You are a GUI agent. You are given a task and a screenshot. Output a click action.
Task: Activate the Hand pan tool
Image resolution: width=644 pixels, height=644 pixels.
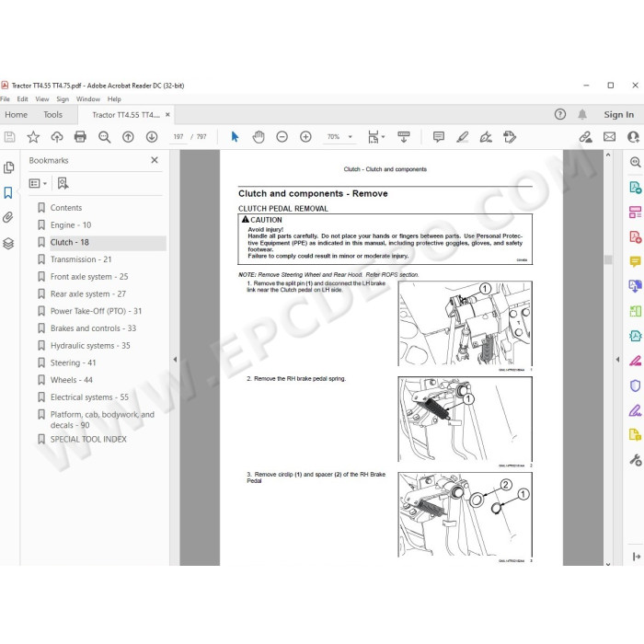click(259, 137)
